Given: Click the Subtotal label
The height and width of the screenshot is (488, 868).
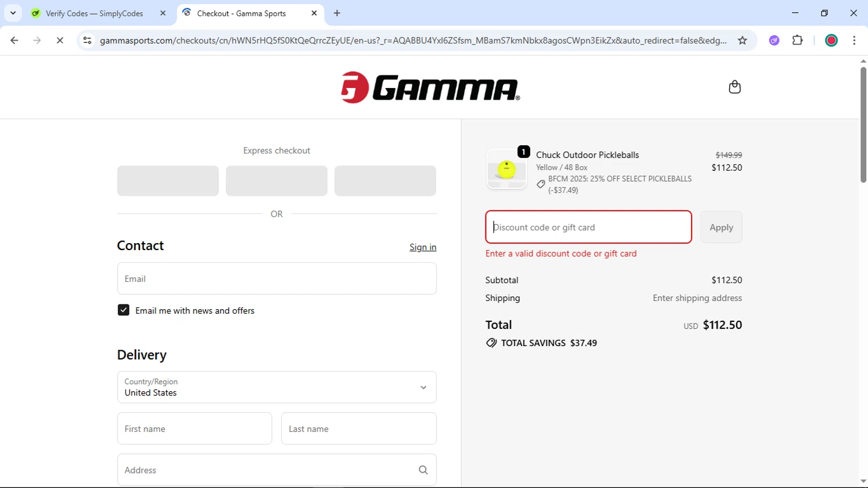Looking at the screenshot, I should (x=502, y=280).
